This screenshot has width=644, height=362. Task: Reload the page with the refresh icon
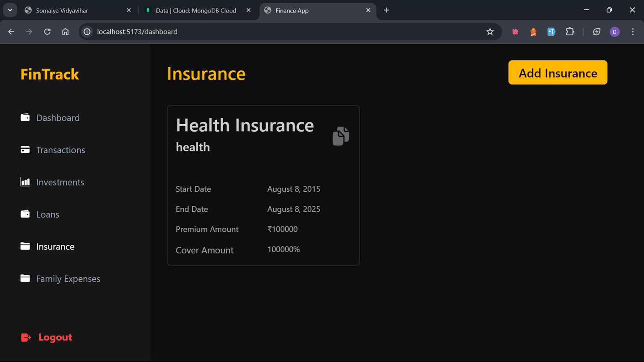pos(47,32)
